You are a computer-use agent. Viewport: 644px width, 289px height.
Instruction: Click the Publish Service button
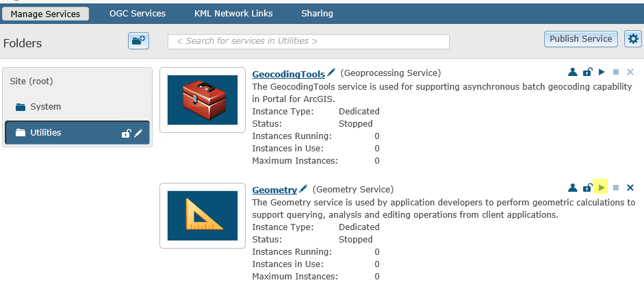click(581, 39)
